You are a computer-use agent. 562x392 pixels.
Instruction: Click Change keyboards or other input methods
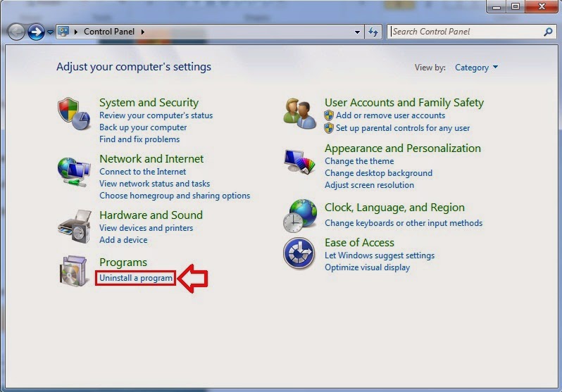(404, 223)
